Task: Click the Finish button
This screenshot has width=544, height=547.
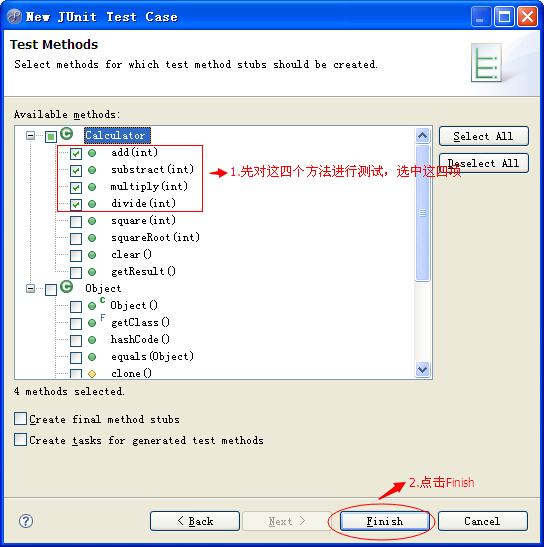Action: click(385, 521)
